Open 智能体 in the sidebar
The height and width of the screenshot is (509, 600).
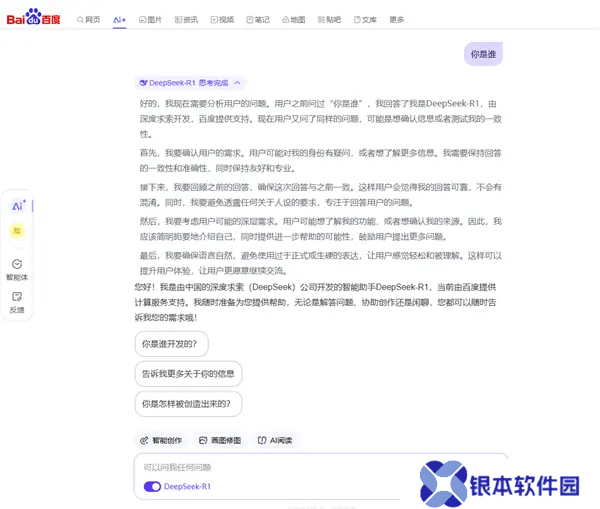[17, 268]
